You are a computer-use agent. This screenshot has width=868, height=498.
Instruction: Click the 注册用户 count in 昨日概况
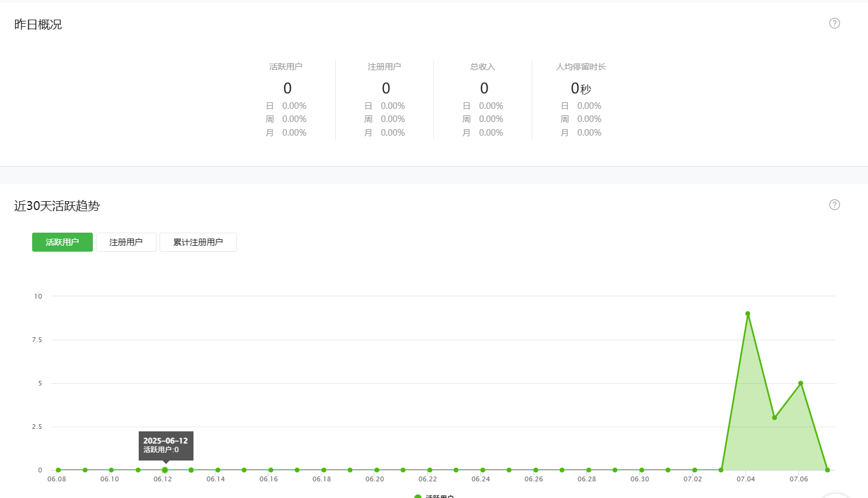point(386,89)
